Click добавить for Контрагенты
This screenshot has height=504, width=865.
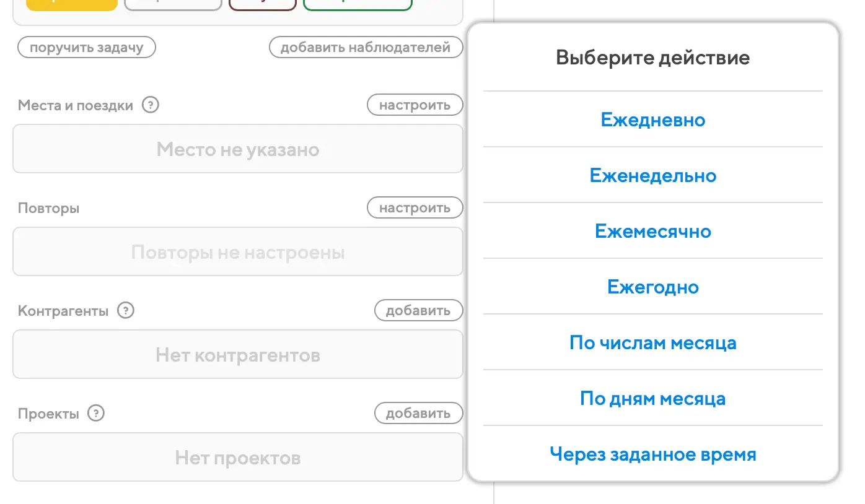[418, 310]
